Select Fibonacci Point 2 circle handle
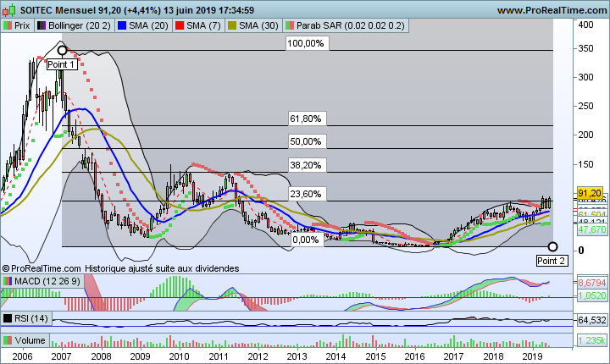The height and width of the screenshot is (364, 610). point(552,247)
